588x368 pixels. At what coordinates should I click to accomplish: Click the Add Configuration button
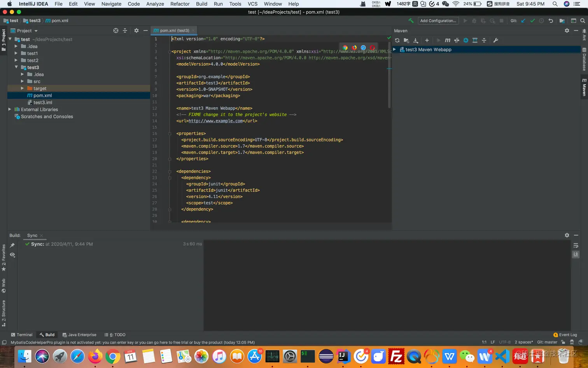(x=438, y=21)
